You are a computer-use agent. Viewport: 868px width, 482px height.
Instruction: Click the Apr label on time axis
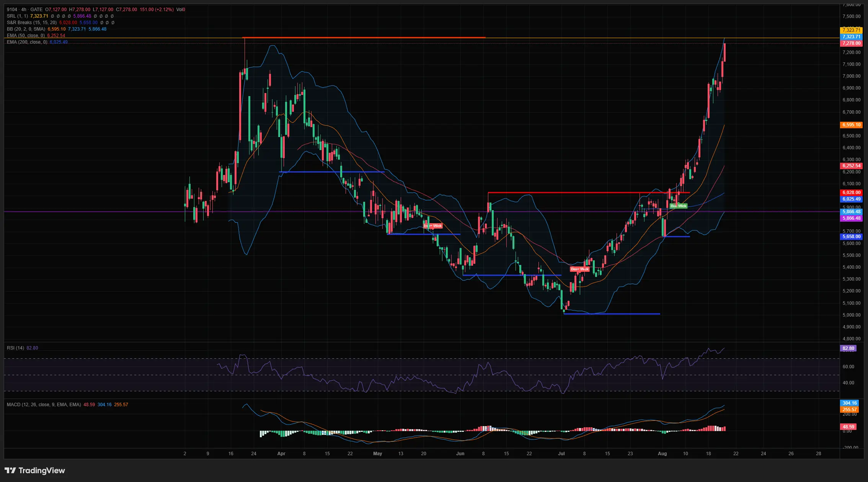click(x=281, y=454)
